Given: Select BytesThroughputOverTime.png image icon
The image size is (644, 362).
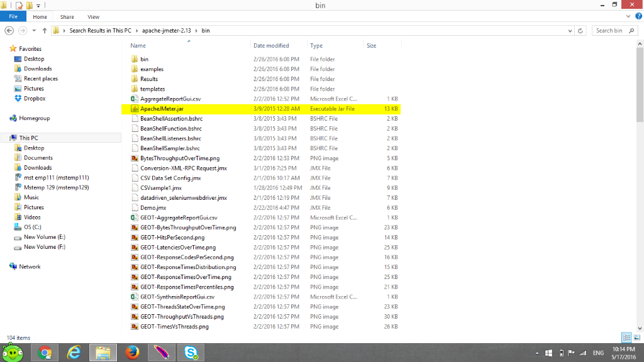Looking at the screenshot, I should click(x=135, y=158).
